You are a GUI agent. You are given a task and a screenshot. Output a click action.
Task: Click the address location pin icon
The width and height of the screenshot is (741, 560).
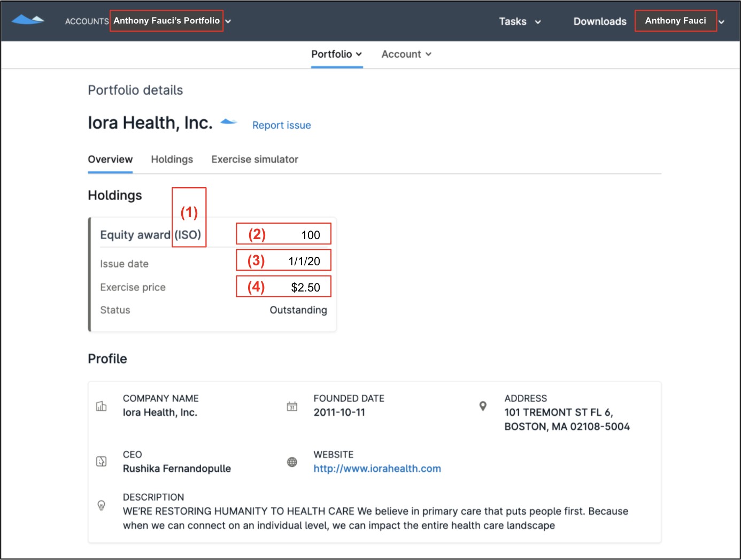(483, 406)
